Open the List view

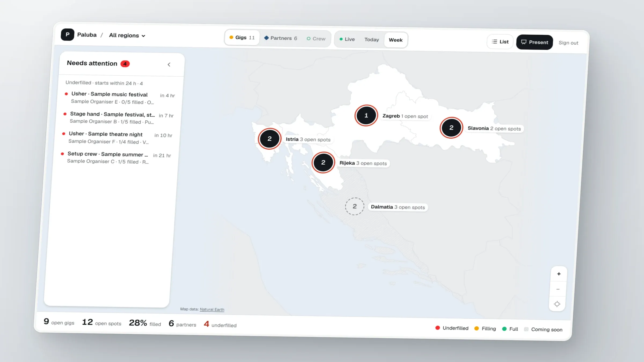pyautogui.click(x=500, y=42)
